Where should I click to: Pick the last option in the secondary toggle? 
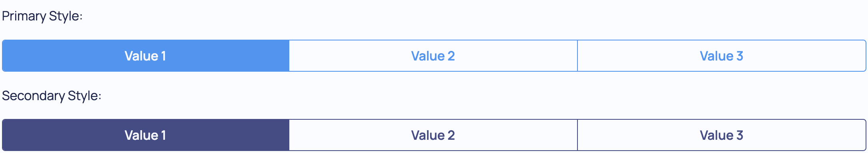pos(722,135)
